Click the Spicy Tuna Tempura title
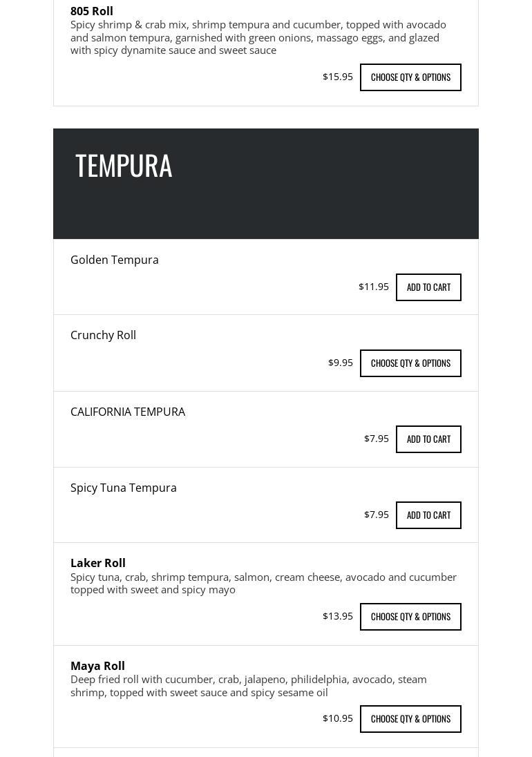532x757 pixels. pos(124,488)
